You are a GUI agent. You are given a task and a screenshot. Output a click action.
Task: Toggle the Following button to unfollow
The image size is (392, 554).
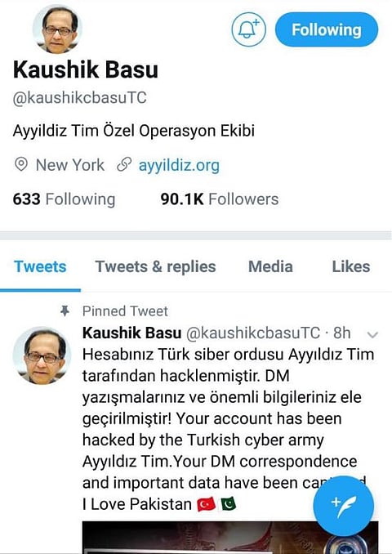tap(327, 29)
